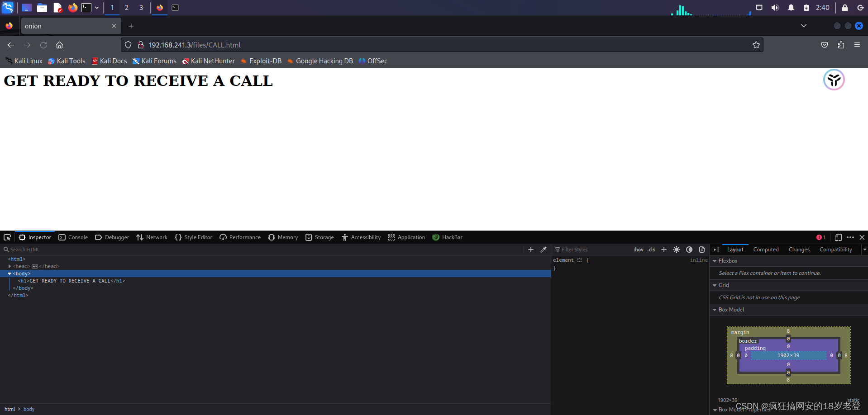
Task: Open the Extensions menu icon
Action: tap(841, 45)
